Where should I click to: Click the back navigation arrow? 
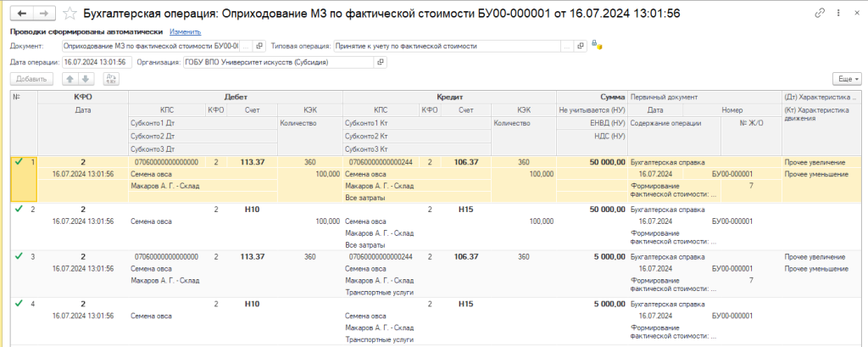(21, 14)
